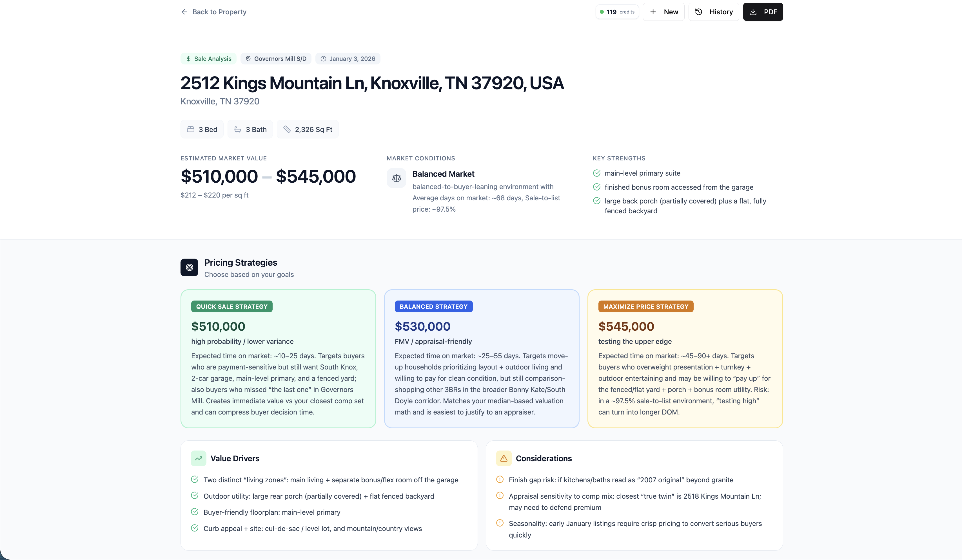Click the Pricing Strategies target icon

pyautogui.click(x=189, y=267)
